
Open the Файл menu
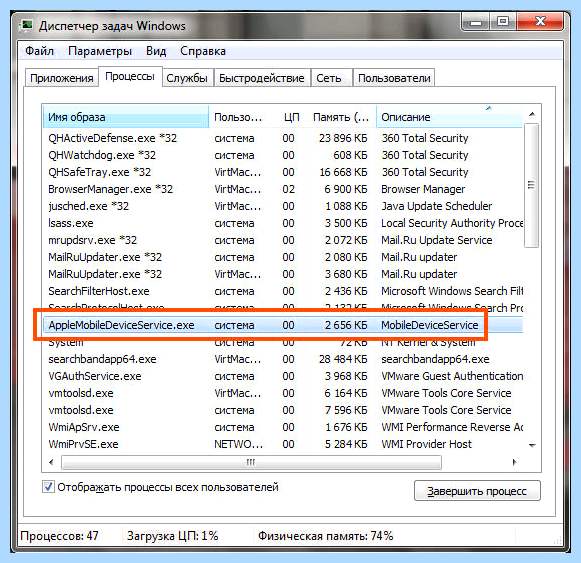pyautogui.click(x=40, y=51)
